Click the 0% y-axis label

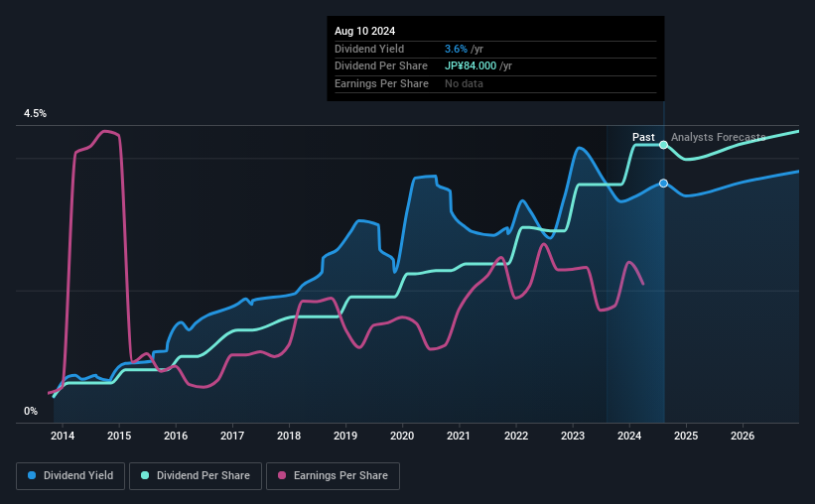[31, 411]
